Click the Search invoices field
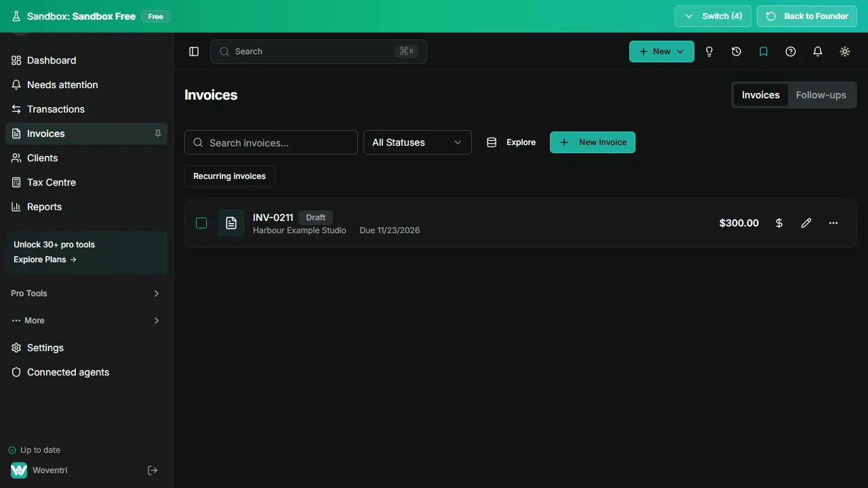The height and width of the screenshot is (488, 868). pyautogui.click(x=271, y=142)
